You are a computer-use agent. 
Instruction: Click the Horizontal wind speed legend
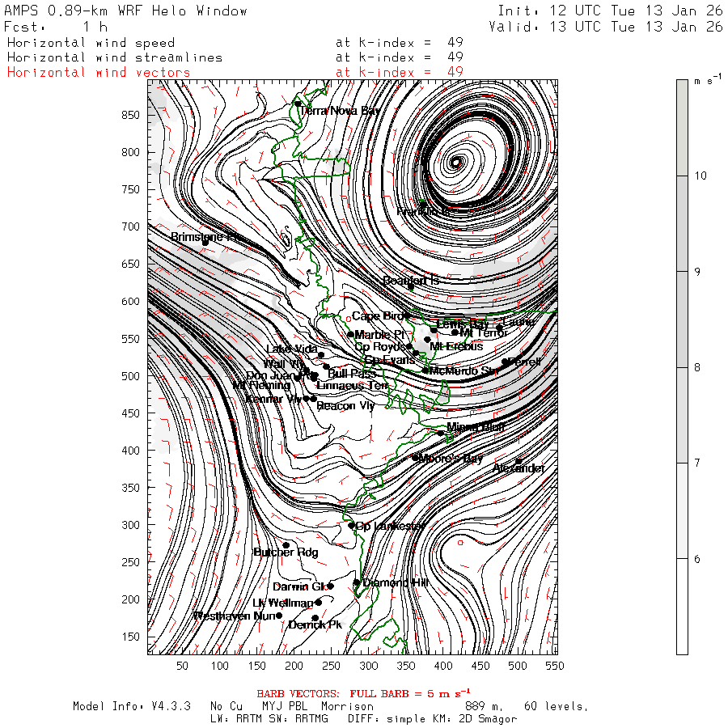pos(91,43)
